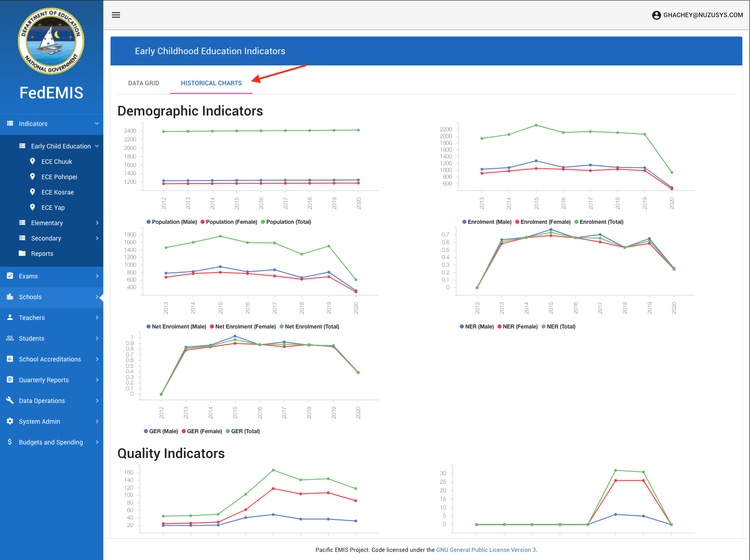Click the Exams checkmark icon

tap(10, 276)
